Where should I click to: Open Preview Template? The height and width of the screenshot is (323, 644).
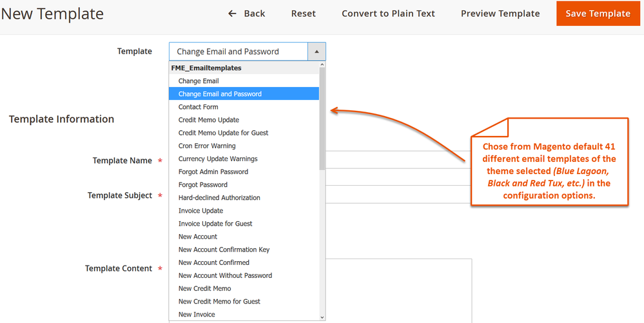pos(500,14)
